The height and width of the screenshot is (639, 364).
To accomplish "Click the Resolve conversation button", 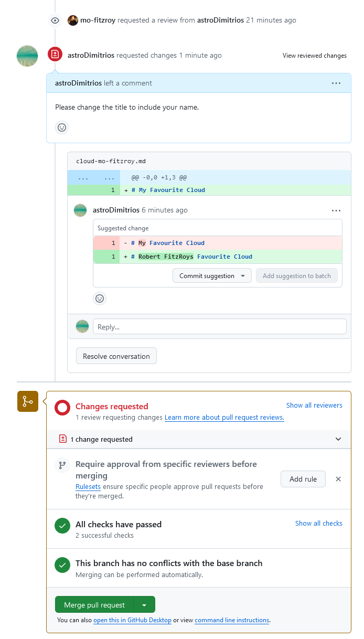I will click(x=116, y=356).
